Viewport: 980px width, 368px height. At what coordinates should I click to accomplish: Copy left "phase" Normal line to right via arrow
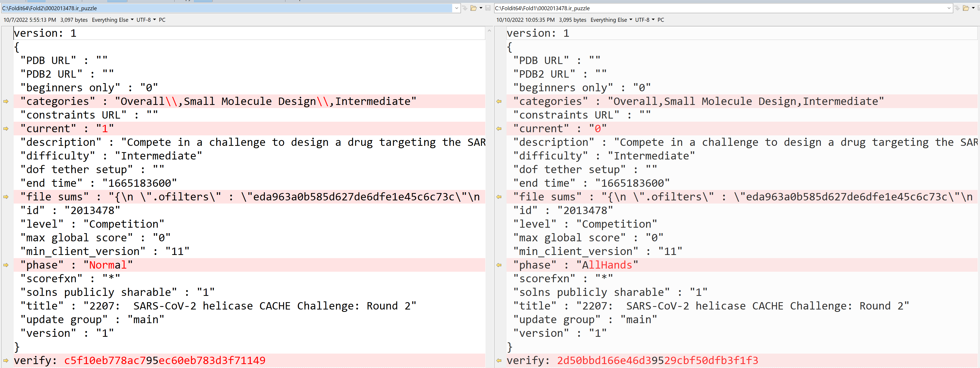point(6,265)
